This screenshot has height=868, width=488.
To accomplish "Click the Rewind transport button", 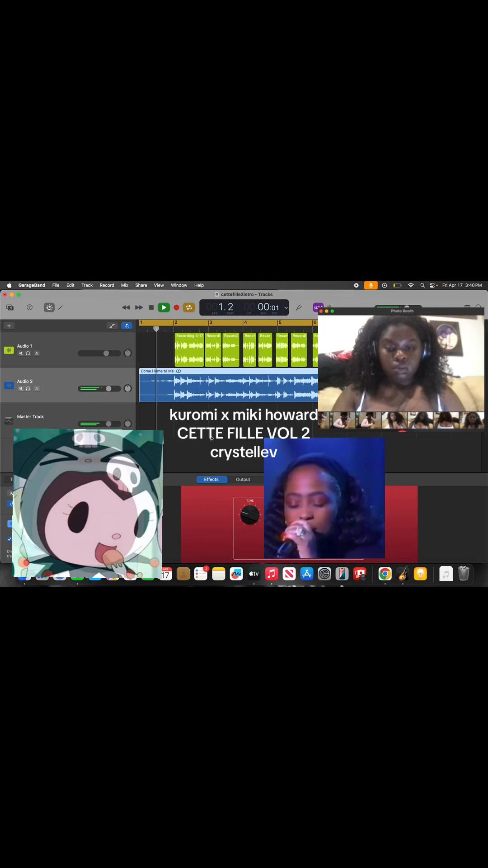I will (x=126, y=307).
